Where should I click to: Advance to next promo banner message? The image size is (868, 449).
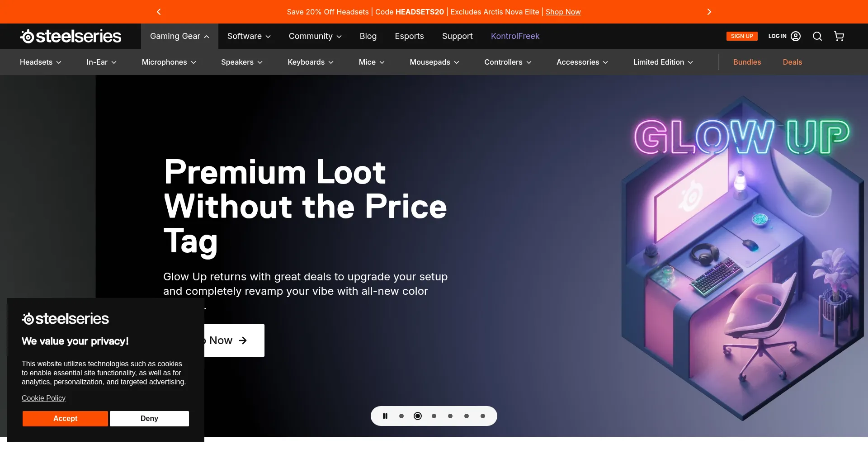click(x=709, y=12)
